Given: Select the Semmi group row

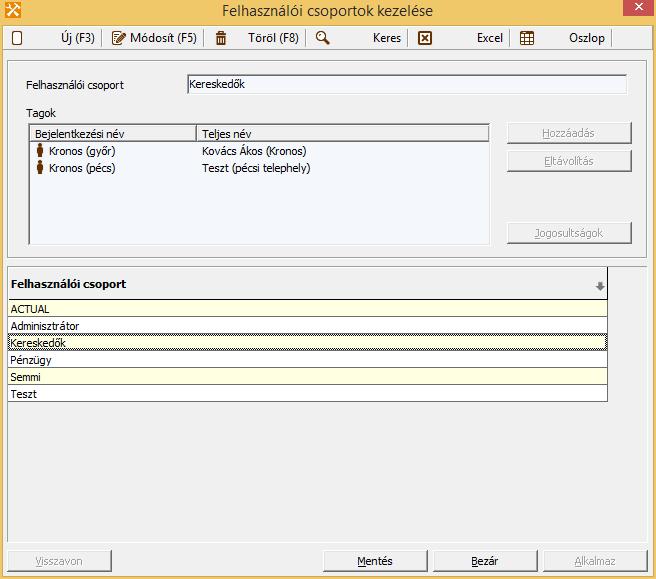Looking at the screenshot, I should point(308,377).
